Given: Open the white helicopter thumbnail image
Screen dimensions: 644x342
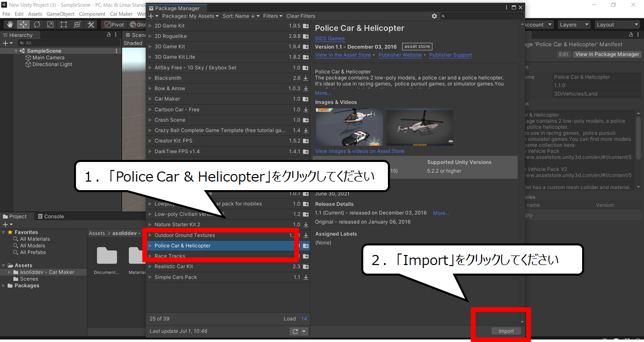Looking at the screenshot, I should tap(420, 127).
